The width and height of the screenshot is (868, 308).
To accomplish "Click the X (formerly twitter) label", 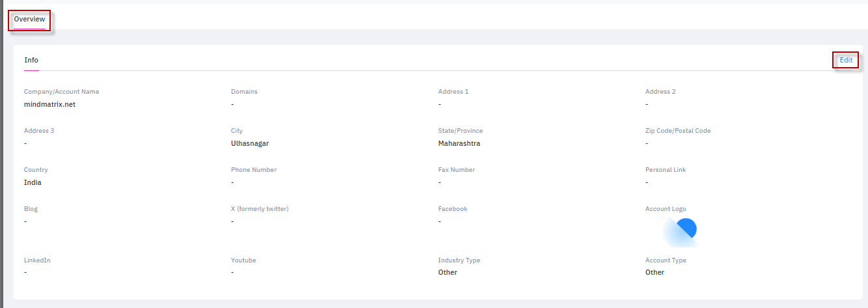I will 260,209.
